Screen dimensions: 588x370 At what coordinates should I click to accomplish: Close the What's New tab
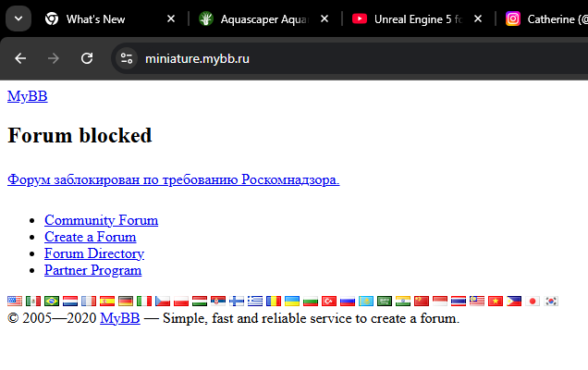(171, 18)
